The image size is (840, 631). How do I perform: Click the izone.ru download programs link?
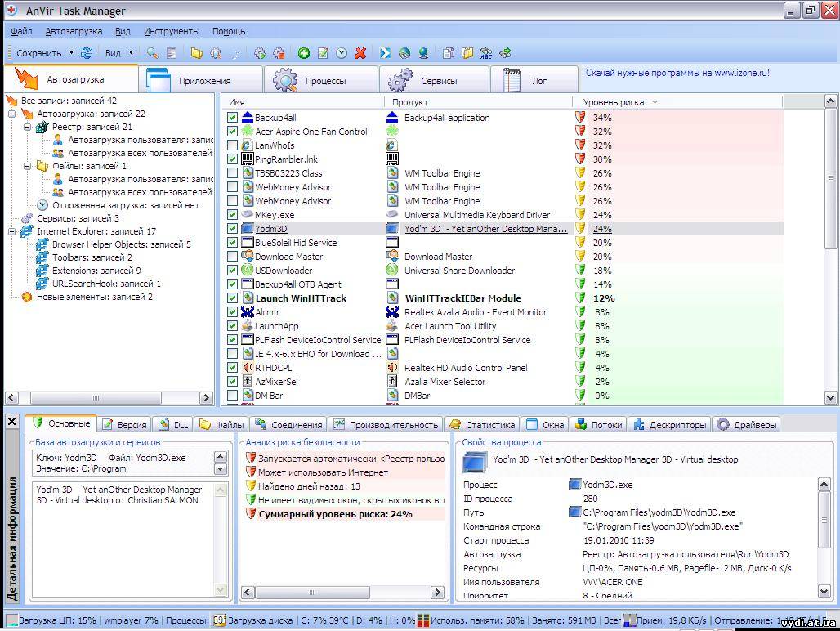[x=677, y=73]
